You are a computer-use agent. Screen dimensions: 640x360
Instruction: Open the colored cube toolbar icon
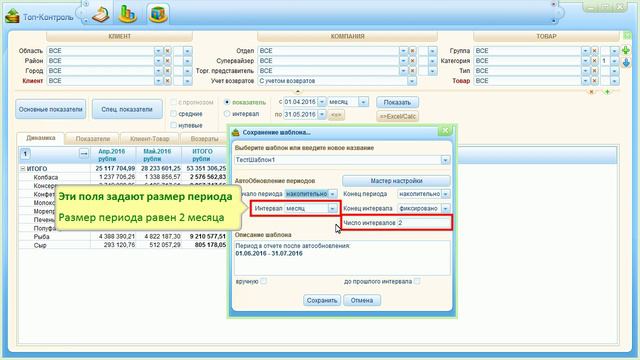pyautogui.click(x=158, y=15)
